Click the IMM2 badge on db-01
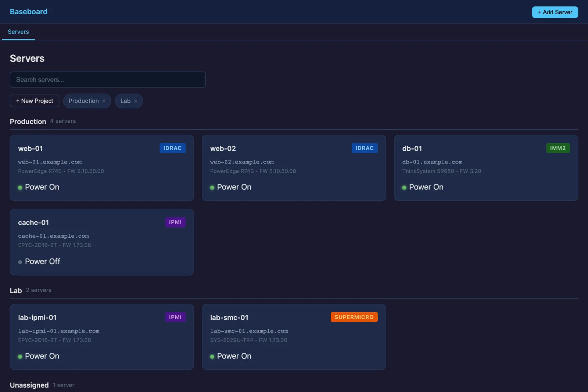 point(558,148)
